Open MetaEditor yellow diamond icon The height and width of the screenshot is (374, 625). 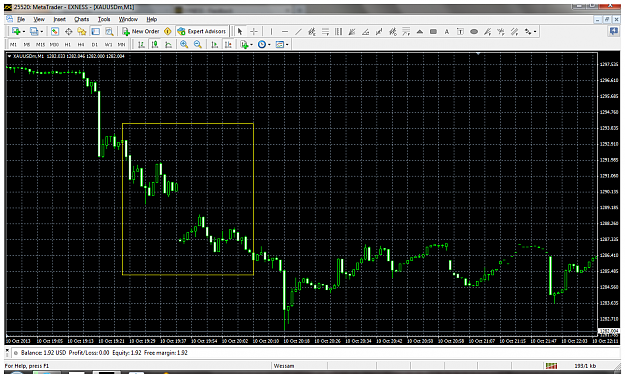click(168, 31)
